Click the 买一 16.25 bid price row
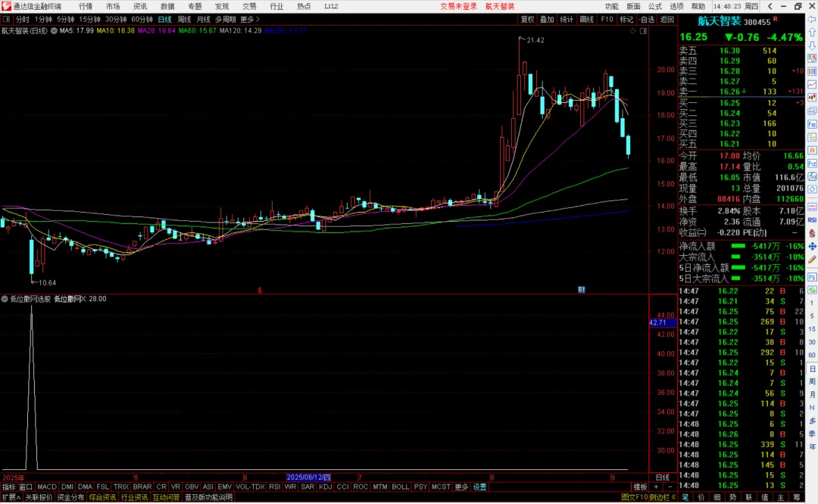The height and width of the screenshot is (504, 818). pos(742,103)
